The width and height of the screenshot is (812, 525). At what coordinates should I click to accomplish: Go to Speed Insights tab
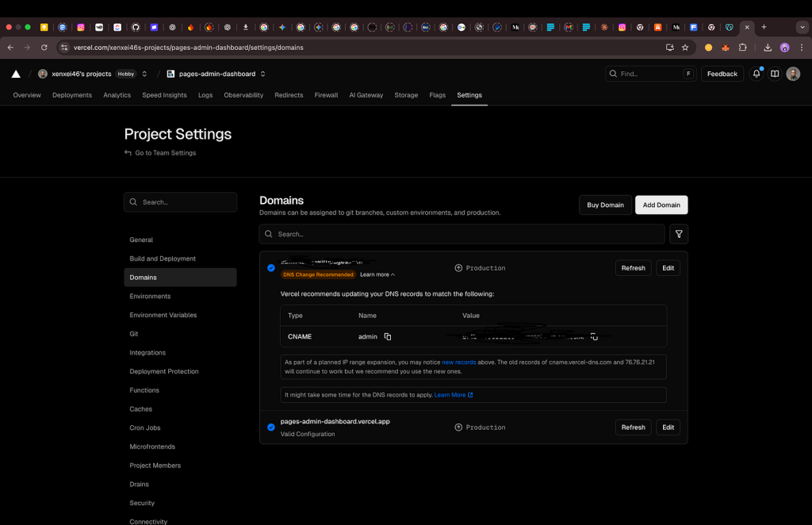[164, 95]
